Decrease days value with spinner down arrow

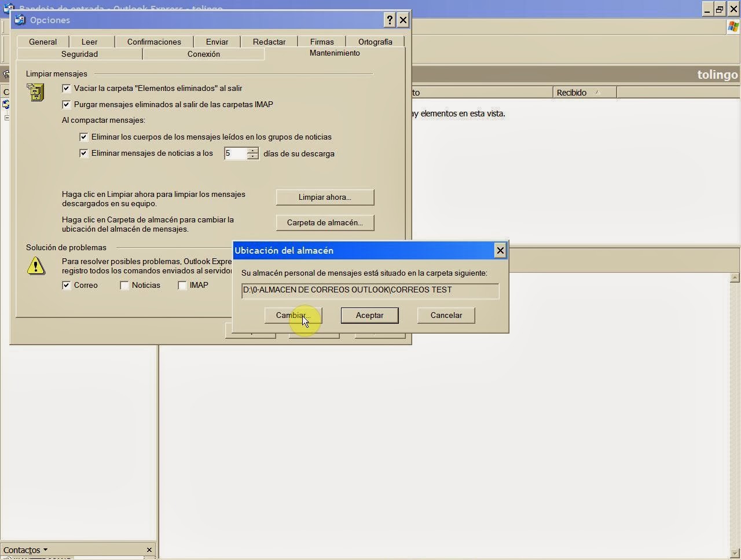252,156
